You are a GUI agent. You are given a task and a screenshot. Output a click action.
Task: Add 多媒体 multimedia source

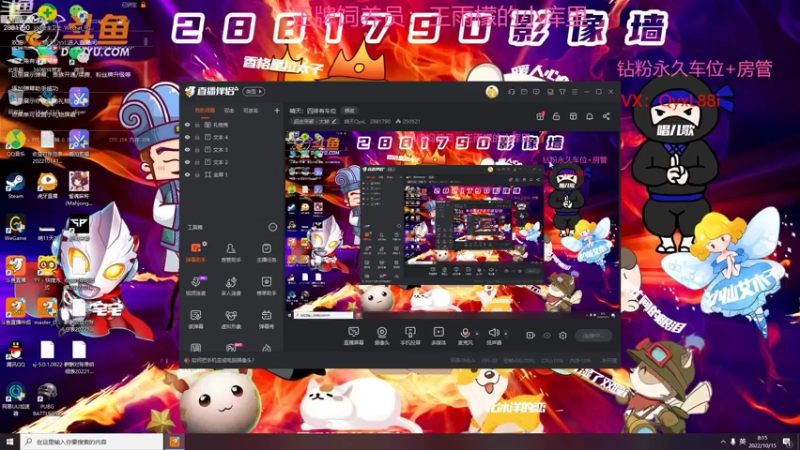[439, 336]
